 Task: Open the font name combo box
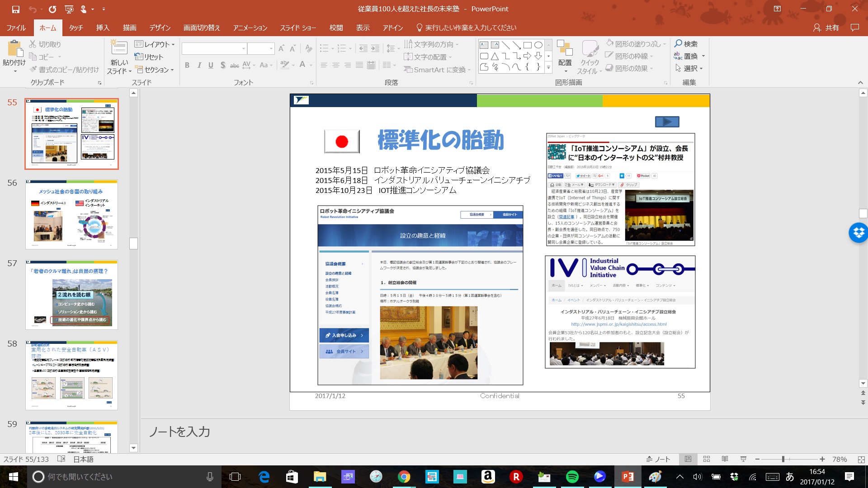(214, 48)
